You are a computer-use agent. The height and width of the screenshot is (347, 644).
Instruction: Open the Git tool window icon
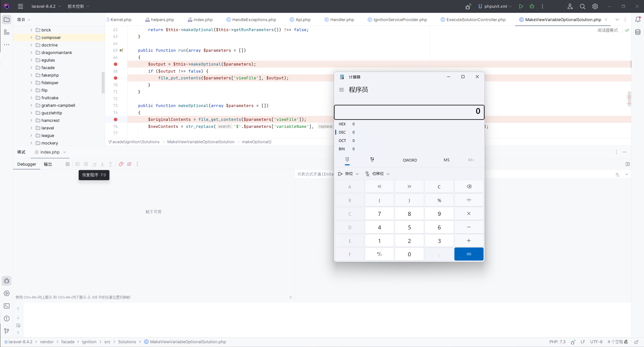point(7,331)
